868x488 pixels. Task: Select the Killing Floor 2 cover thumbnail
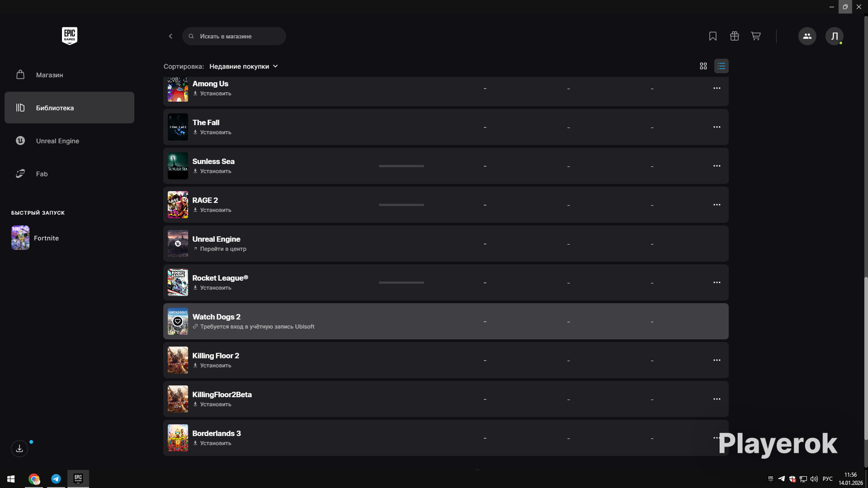178,360
